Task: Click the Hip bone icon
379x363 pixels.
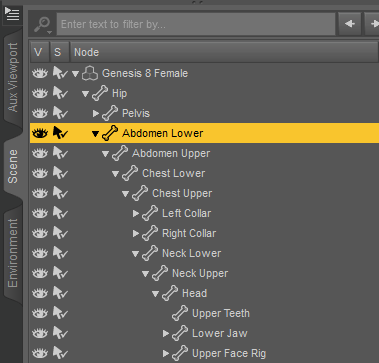Action: click(100, 93)
